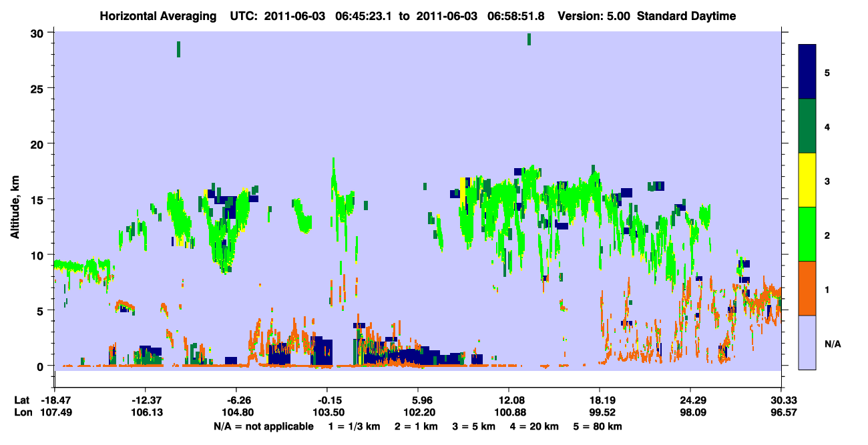Click legend text '1 = 1/3 km'
The width and height of the screenshot is (868, 445).
tap(356, 426)
